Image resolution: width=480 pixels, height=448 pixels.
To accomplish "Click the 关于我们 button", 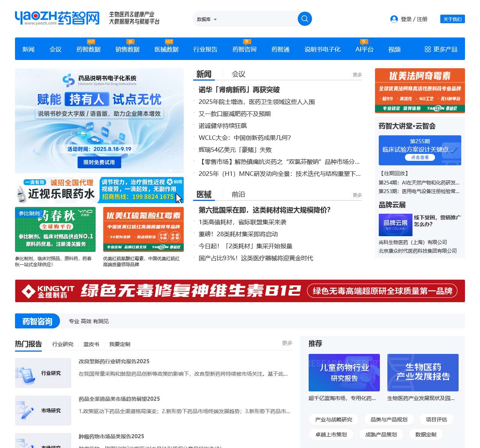I will coord(452,19).
